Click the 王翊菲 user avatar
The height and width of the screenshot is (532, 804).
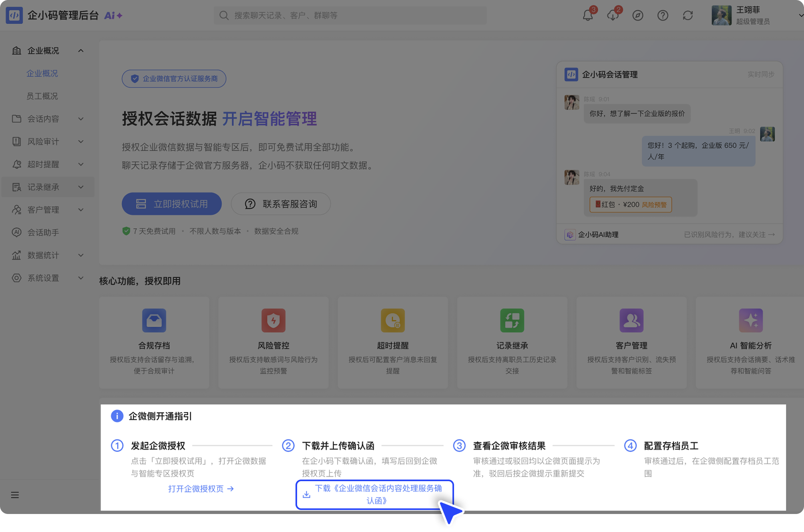(721, 15)
